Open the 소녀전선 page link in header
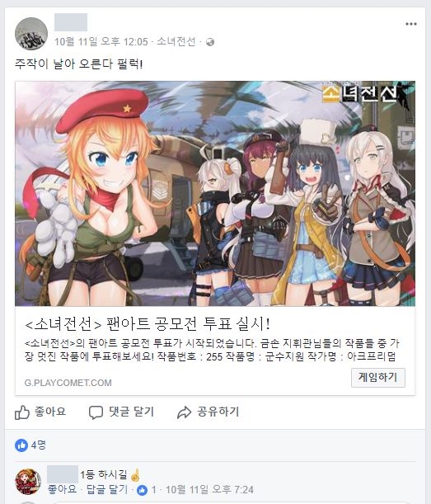The height and width of the screenshot is (504, 431). coord(176,41)
